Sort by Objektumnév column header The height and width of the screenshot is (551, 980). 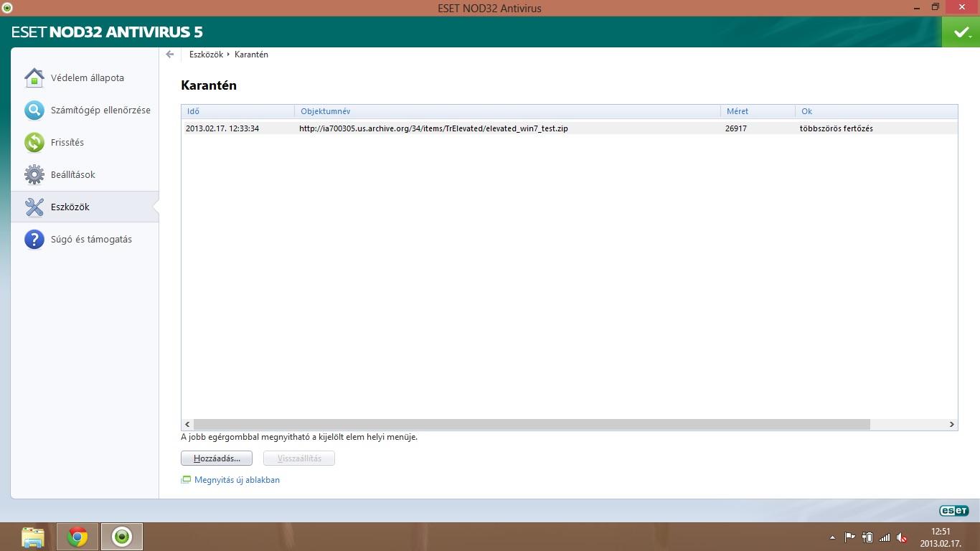508,111
